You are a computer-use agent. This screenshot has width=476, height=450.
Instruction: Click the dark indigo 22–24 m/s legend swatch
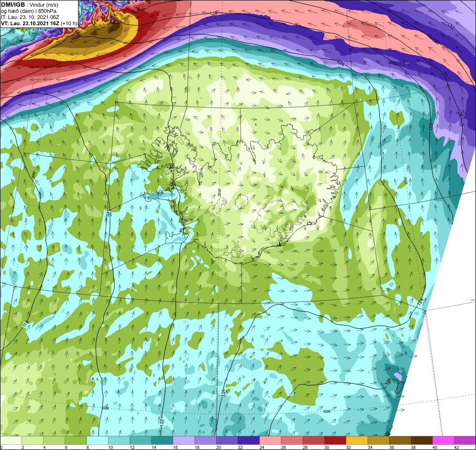tap(248, 440)
